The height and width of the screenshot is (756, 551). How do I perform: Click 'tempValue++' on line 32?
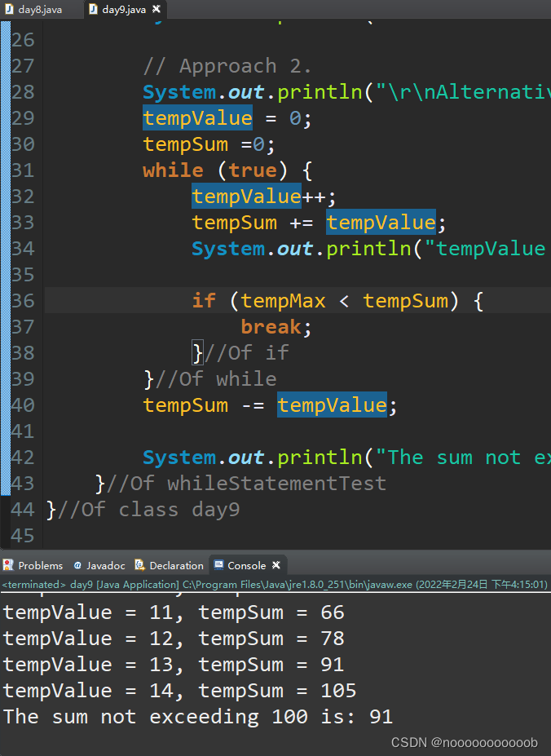point(258,197)
